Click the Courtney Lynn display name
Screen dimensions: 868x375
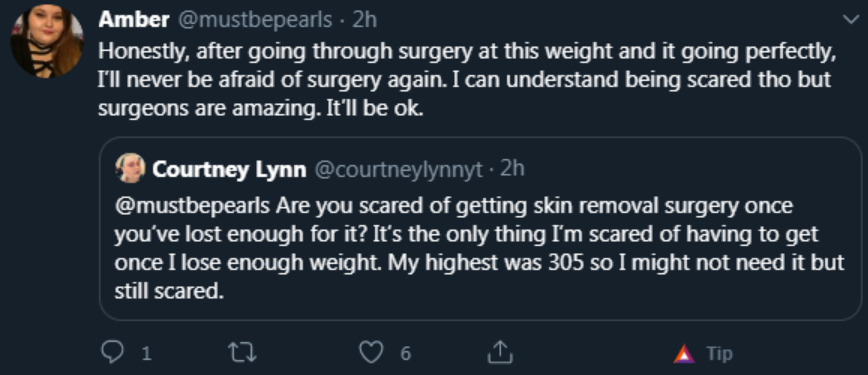click(x=229, y=169)
